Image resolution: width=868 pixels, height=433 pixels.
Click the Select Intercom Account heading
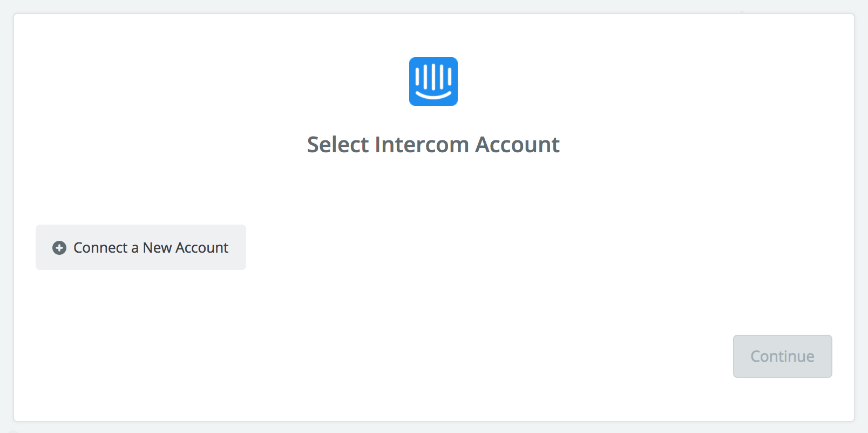click(433, 145)
